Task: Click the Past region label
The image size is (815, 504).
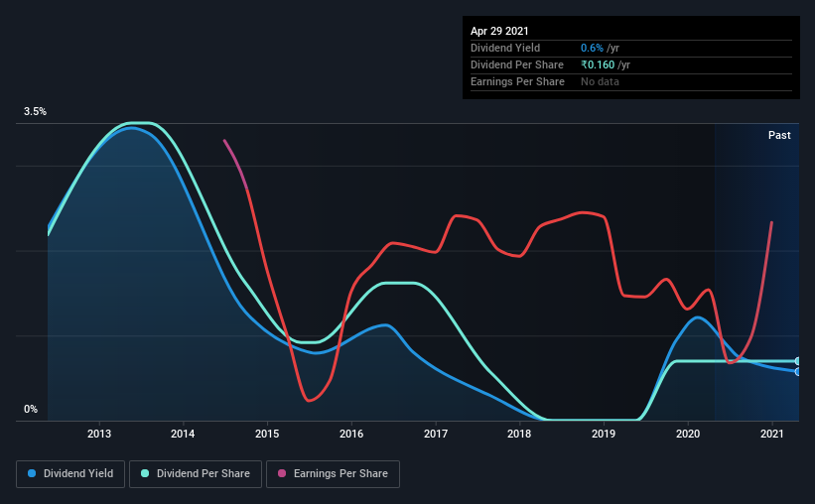Action: [x=779, y=136]
